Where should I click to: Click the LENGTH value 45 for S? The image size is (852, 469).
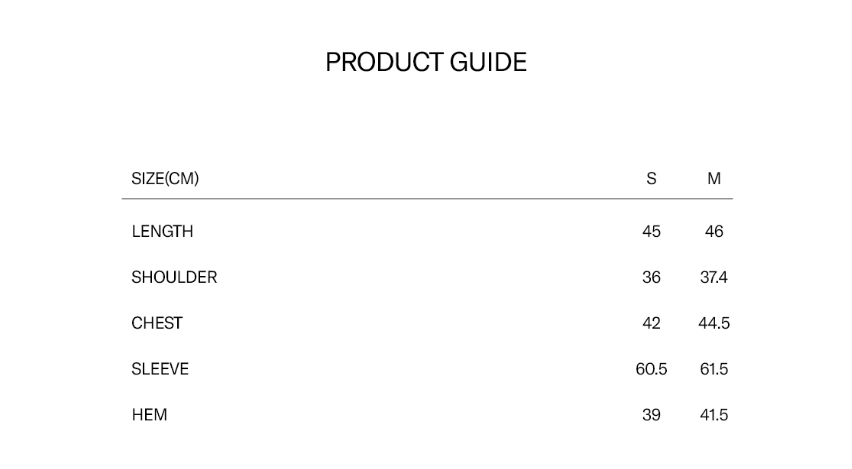pyautogui.click(x=652, y=231)
